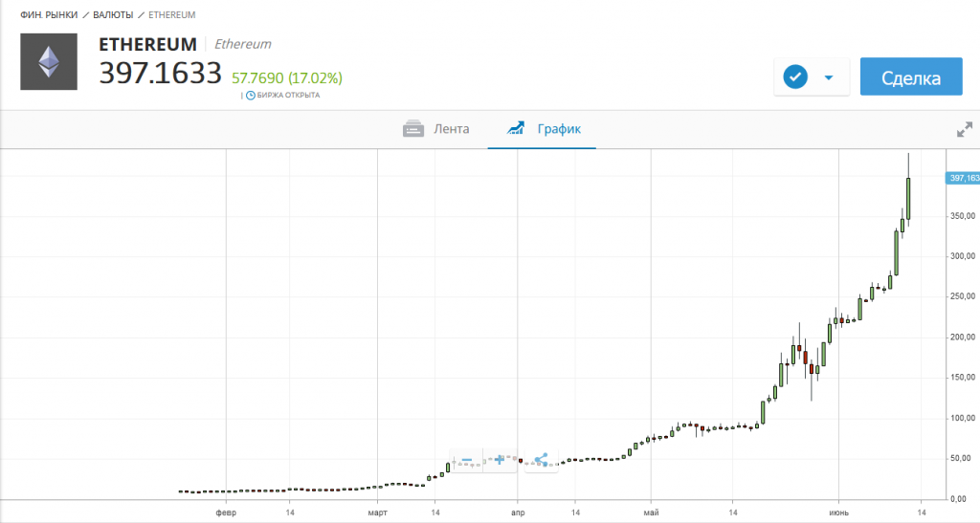Screen dimensions: 980x523
Task: Click the июнь date axis label
Action: (x=838, y=513)
